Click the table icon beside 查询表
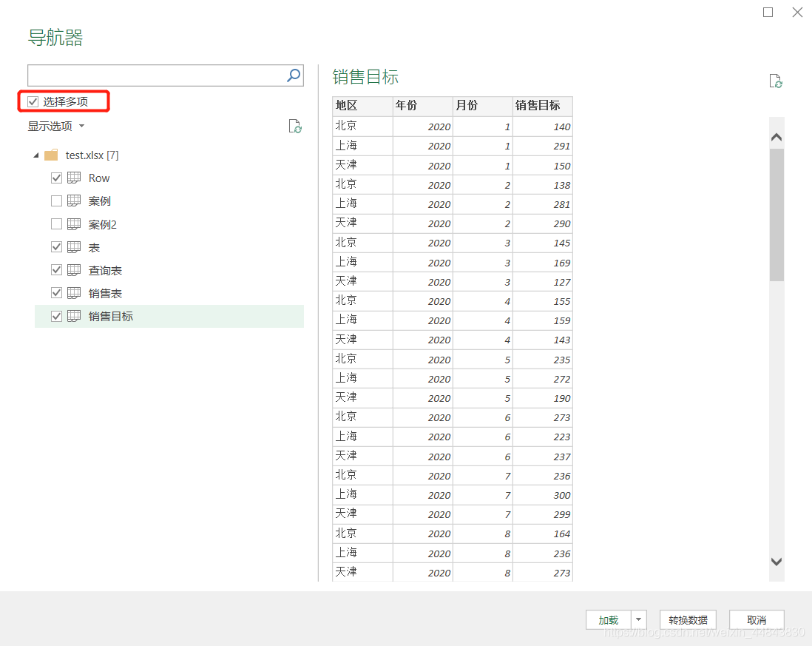The image size is (812, 646). pos(74,270)
